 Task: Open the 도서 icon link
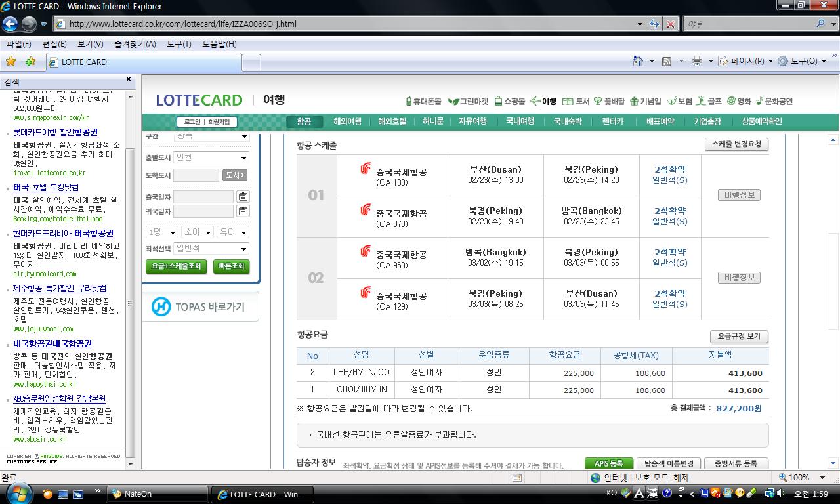tap(576, 101)
